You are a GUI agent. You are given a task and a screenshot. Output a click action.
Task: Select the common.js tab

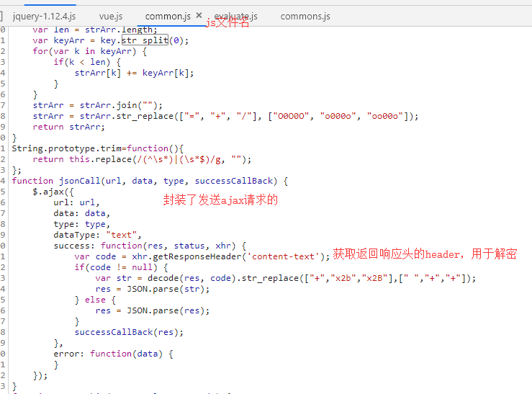168,16
